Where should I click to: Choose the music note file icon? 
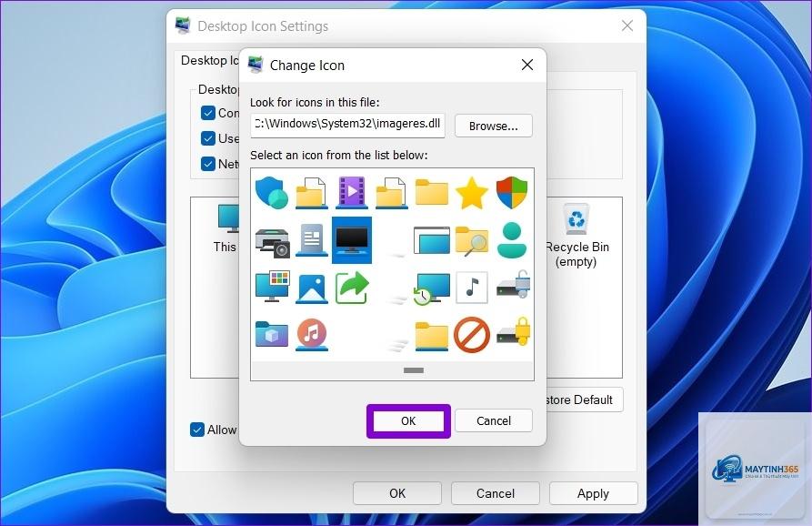coord(472,287)
